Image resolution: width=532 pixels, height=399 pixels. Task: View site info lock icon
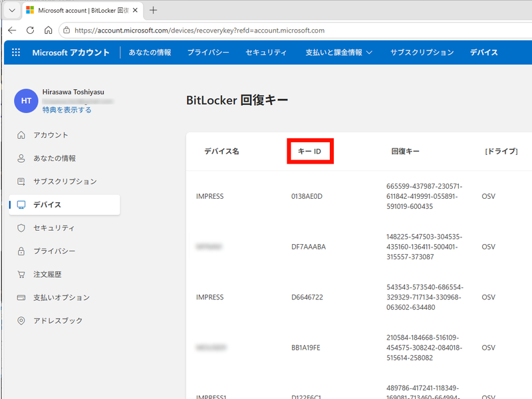[x=67, y=31]
